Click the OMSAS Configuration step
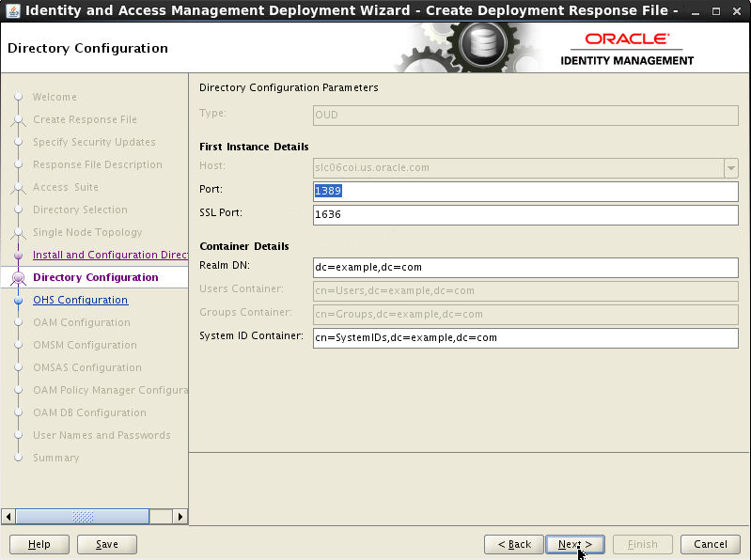751x560 pixels. point(87,367)
